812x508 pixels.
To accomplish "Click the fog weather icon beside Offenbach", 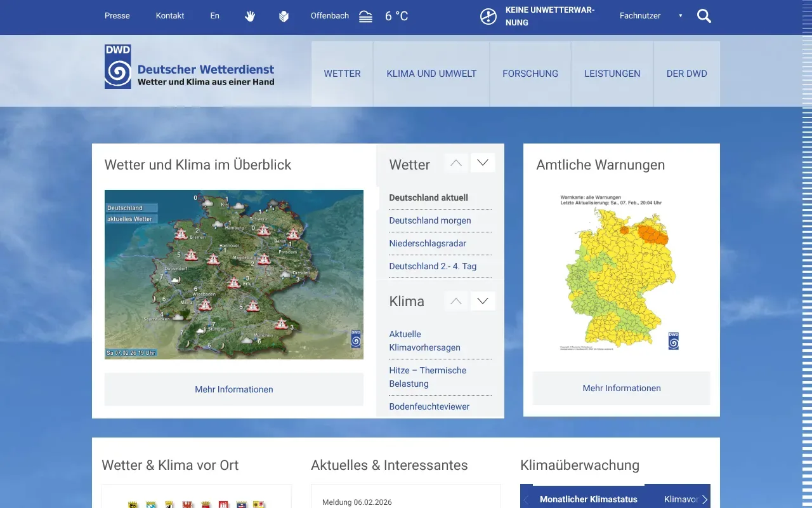I will coord(365,17).
